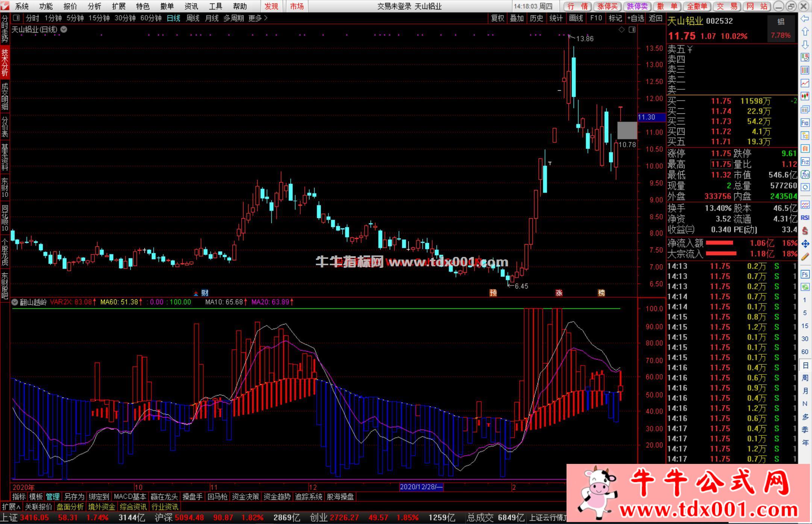
Task: Click the orange 自 self-select icon
Action: point(805,149)
